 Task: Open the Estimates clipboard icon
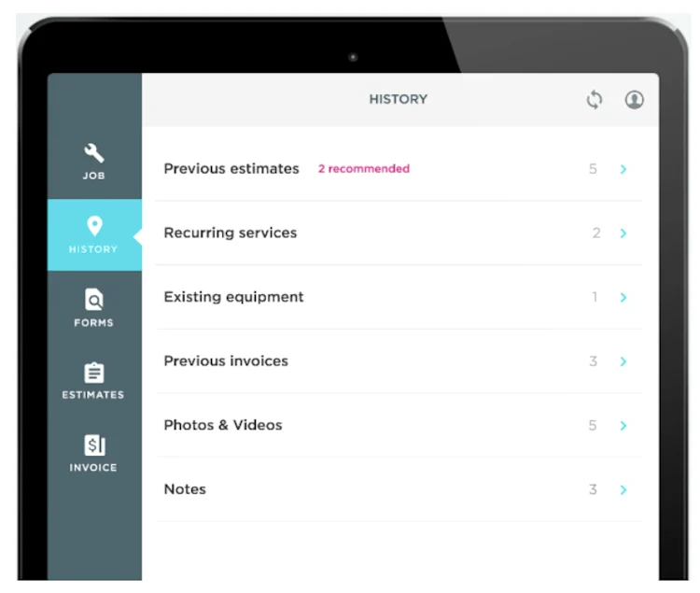pos(94,373)
